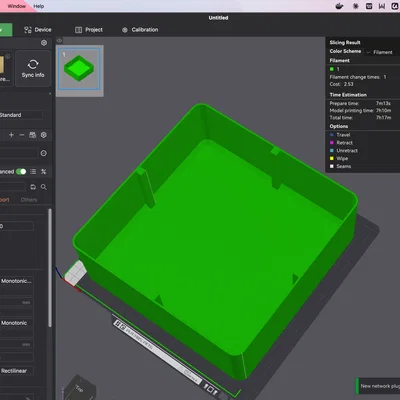Image resolution: width=400 pixels, height=400 pixels.
Task: Select plate 1 thumbnail
Action: pyautogui.click(x=79, y=69)
